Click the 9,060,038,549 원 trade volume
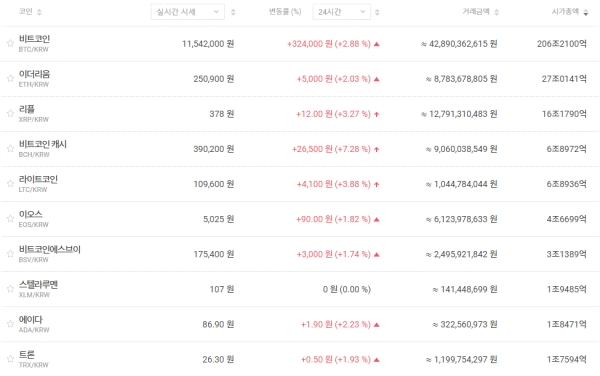Screen dimensions: 600x376 [461, 149]
